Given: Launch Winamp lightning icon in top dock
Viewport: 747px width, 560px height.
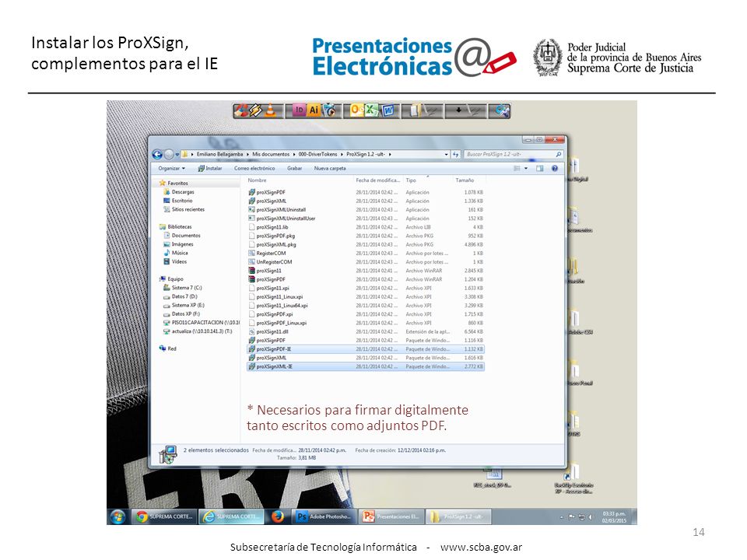Looking at the screenshot, I should (256, 110).
